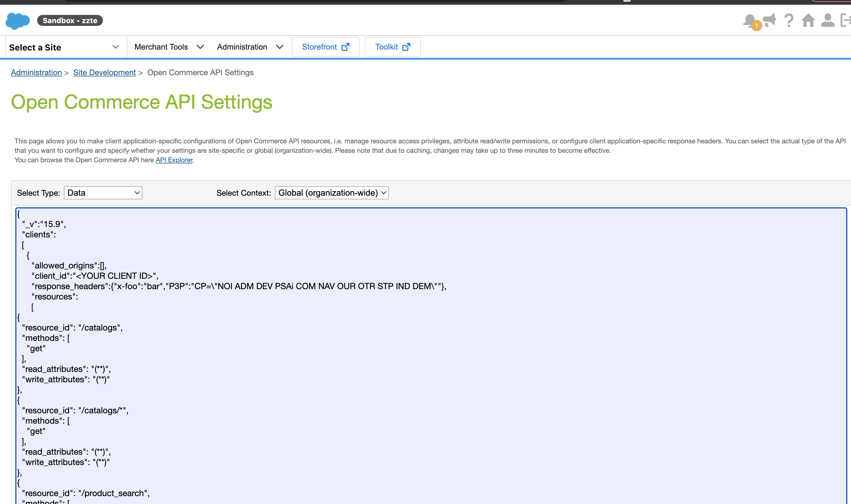The width and height of the screenshot is (851, 504).
Task: Click the "client_id":"<YOUR CLIENT ID>" line
Action: (x=95, y=276)
